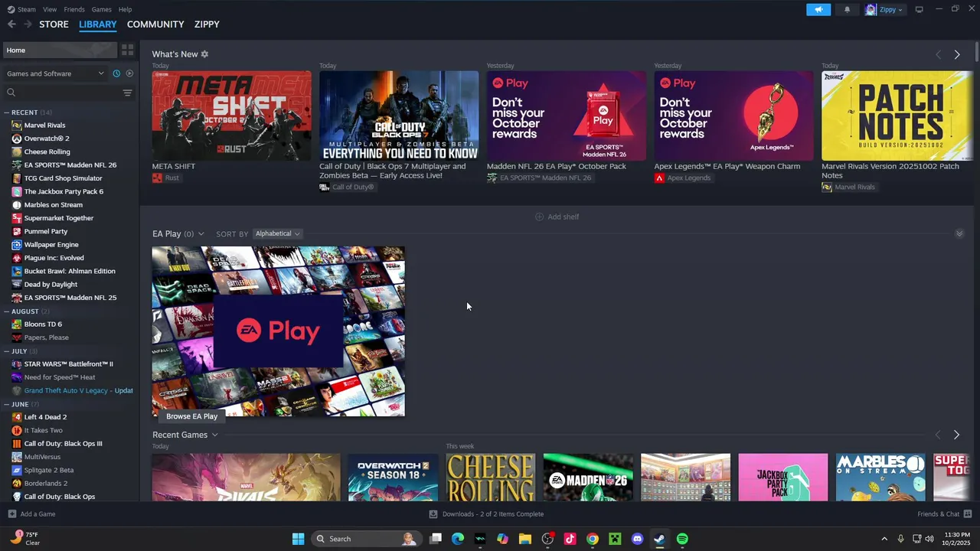This screenshot has width=980, height=551.
Task: Advance Recent Games with right arrow
Action: [x=956, y=435]
